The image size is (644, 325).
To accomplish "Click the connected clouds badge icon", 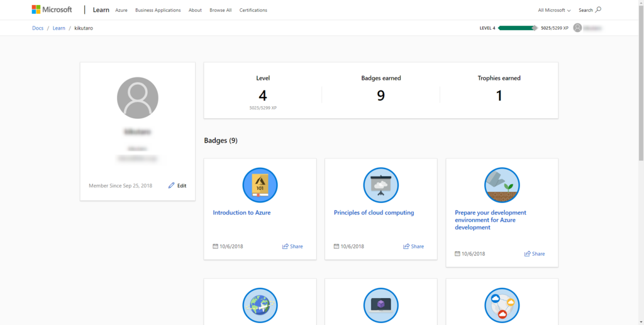I will click(x=502, y=306).
